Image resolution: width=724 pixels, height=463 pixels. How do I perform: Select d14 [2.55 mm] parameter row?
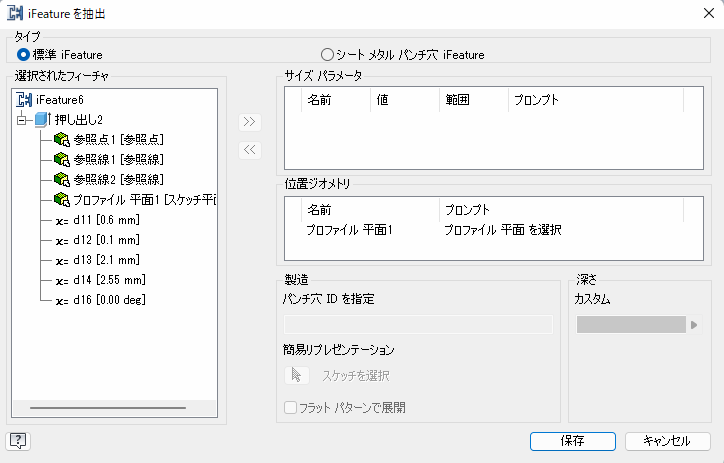[109, 280]
